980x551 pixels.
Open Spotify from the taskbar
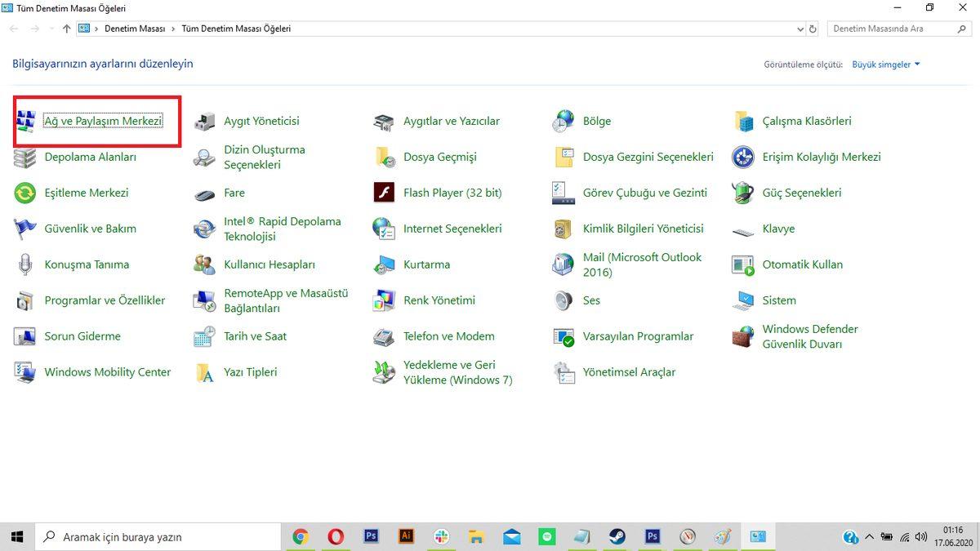tap(547, 536)
